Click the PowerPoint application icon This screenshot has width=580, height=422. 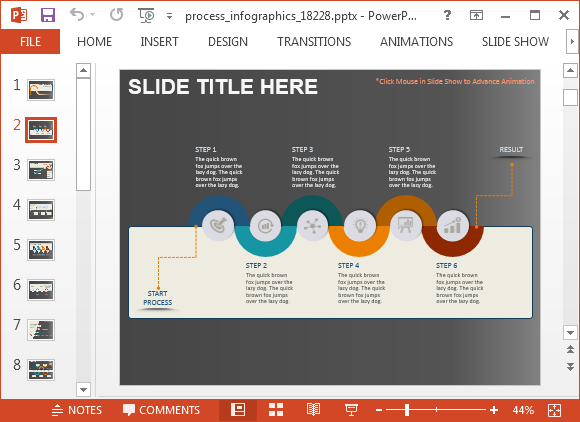19,15
